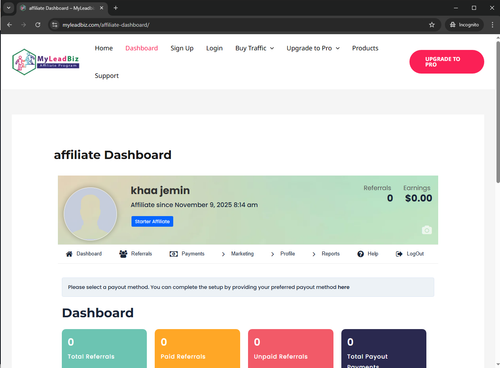Open Products in the top menu
The height and width of the screenshot is (368, 500).
point(365,48)
